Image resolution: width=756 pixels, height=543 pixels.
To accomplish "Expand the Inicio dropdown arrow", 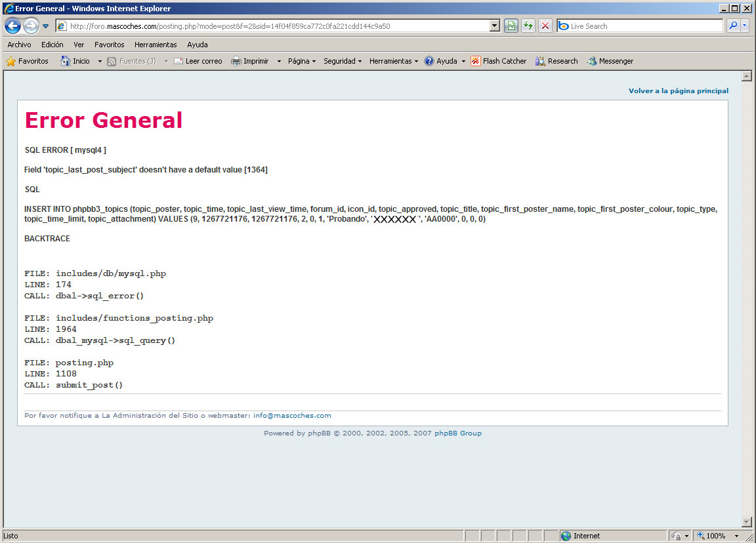I will coord(100,61).
